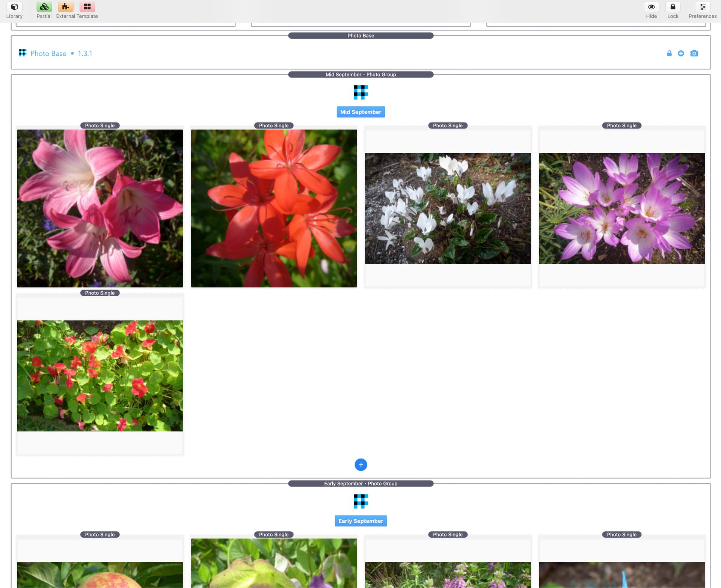Open the Library panel
The image size is (721, 588).
click(14, 7)
